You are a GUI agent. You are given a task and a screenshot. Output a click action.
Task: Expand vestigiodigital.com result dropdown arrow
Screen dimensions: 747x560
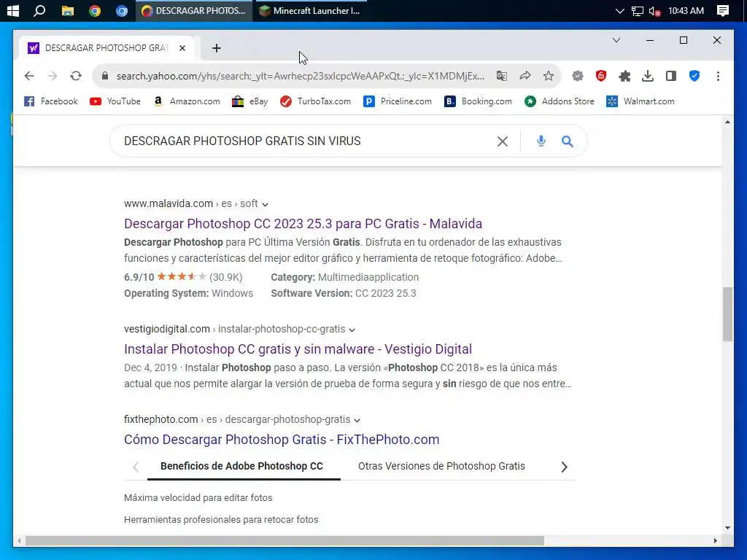352,330
